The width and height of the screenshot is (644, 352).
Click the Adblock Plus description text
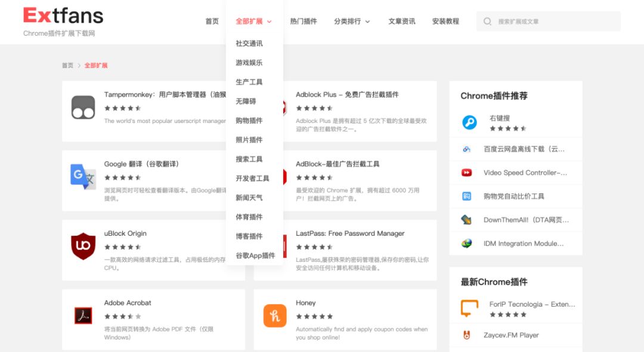[x=361, y=125]
